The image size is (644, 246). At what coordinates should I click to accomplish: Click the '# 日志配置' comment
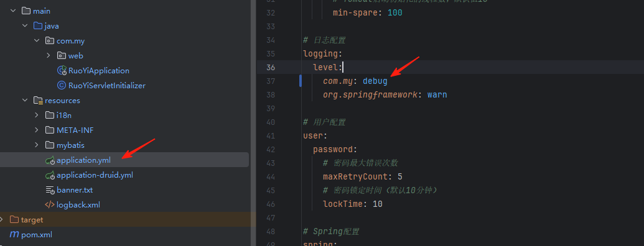click(x=324, y=40)
